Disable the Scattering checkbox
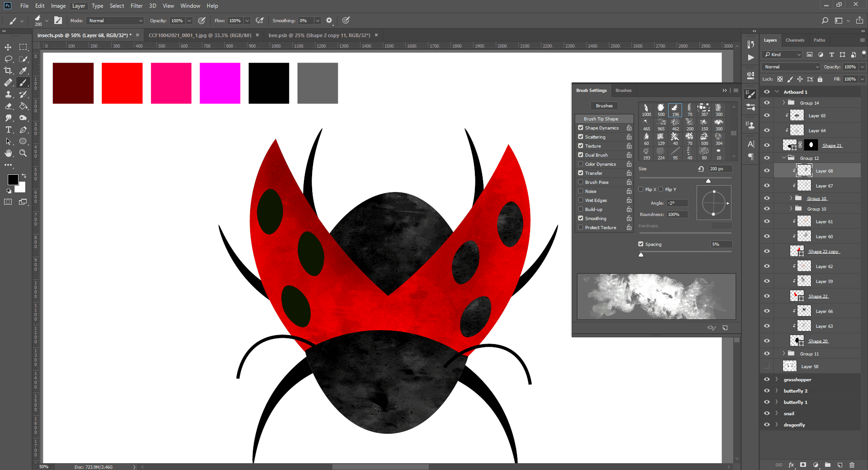The height and width of the screenshot is (470, 868). point(580,137)
